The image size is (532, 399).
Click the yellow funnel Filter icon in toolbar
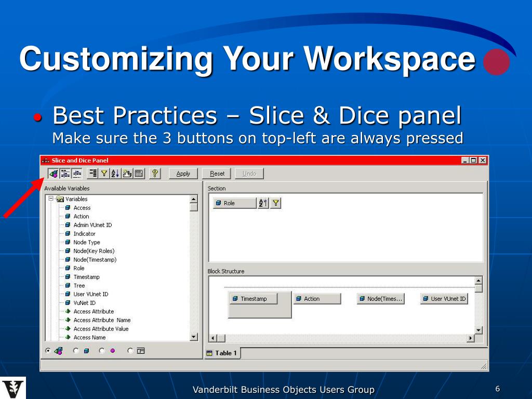(x=104, y=174)
